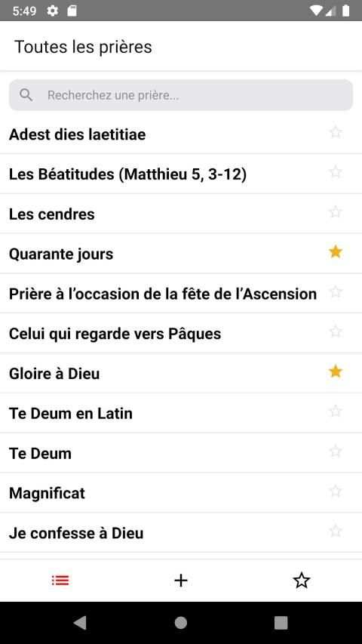Switch to the favorites star tab
Screen dimensions: 362x644
(302, 581)
